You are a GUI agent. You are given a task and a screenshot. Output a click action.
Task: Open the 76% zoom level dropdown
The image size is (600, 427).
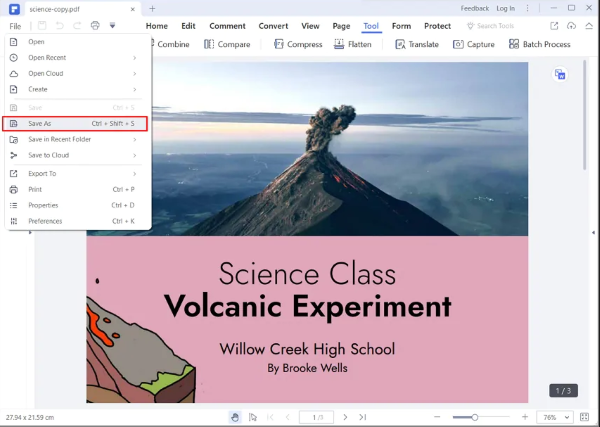551,417
